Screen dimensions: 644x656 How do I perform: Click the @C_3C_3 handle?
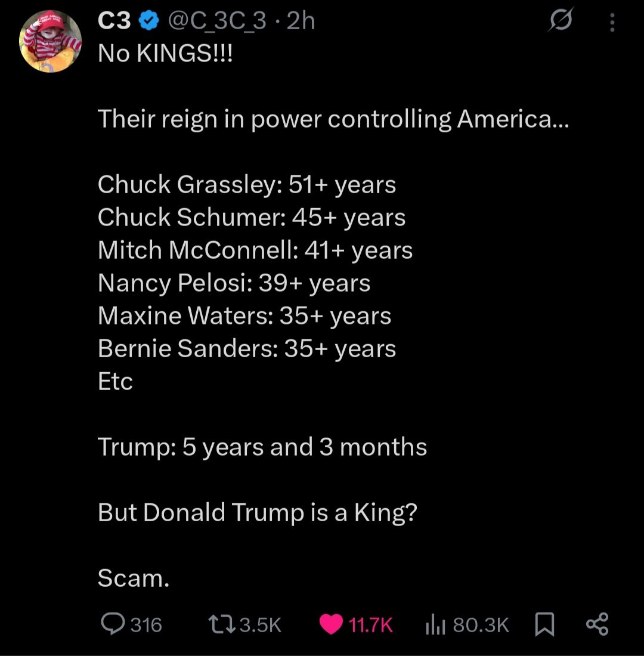[x=217, y=22]
